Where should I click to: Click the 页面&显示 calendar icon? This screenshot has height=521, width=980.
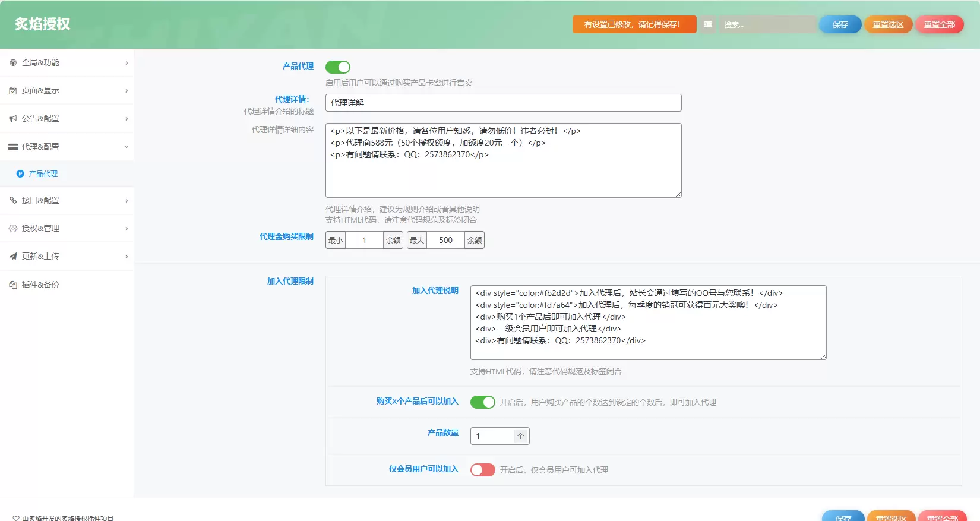point(13,90)
